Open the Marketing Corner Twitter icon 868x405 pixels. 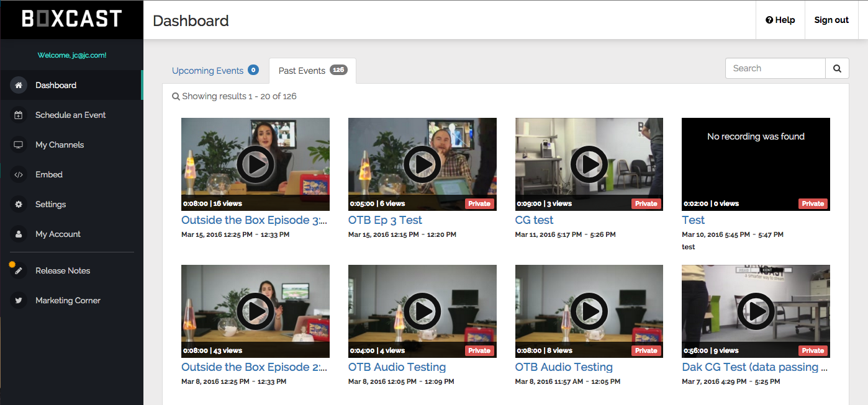tap(18, 300)
